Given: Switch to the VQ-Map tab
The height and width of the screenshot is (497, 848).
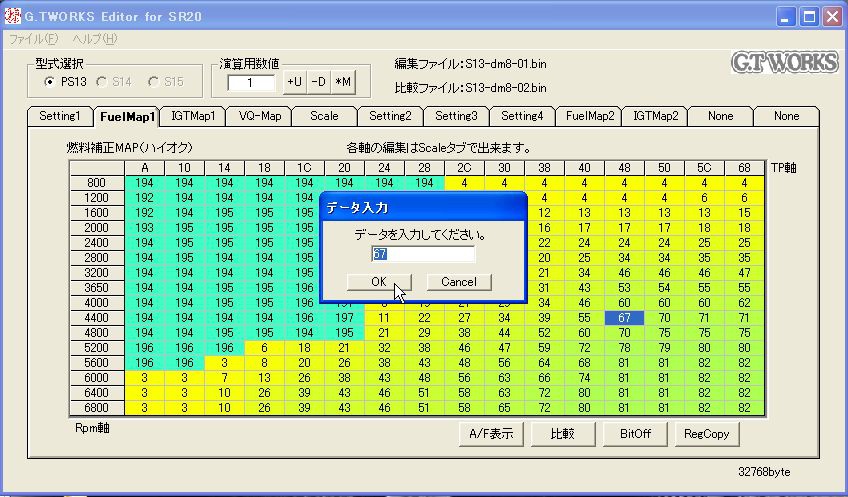Looking at the screenshot, I should click(x=259, y=116).
